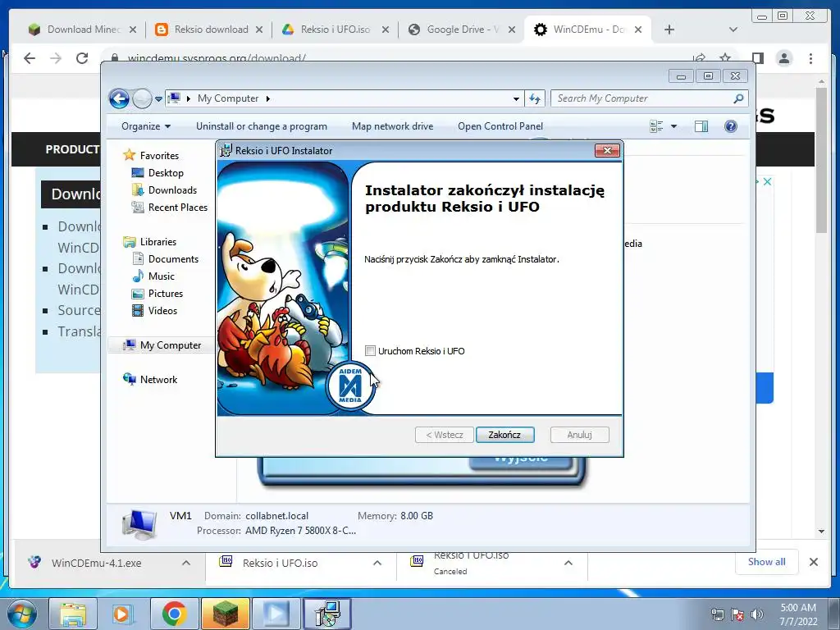Open Chrome's profile avatar icon
The image size is (840, 630).
[x=784, y=58]
